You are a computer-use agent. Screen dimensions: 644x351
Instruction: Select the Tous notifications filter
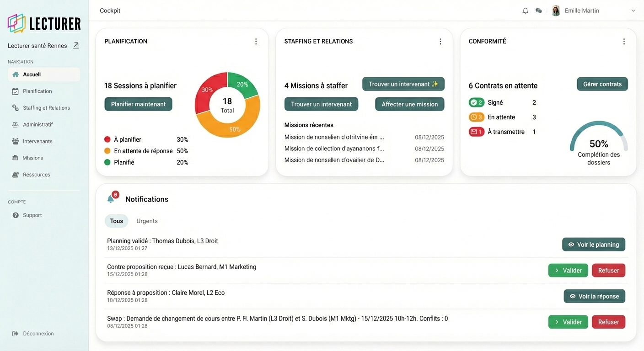coord(116,221)
